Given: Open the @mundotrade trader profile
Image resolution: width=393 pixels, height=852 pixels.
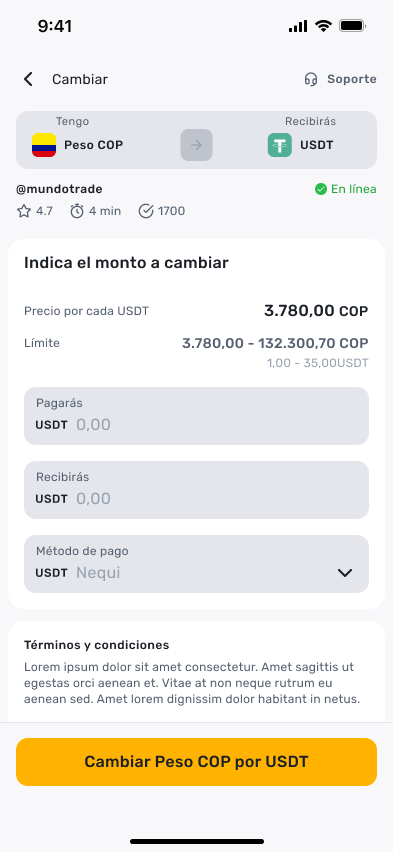Looking at the screenshot, I should tap(59, 189).
